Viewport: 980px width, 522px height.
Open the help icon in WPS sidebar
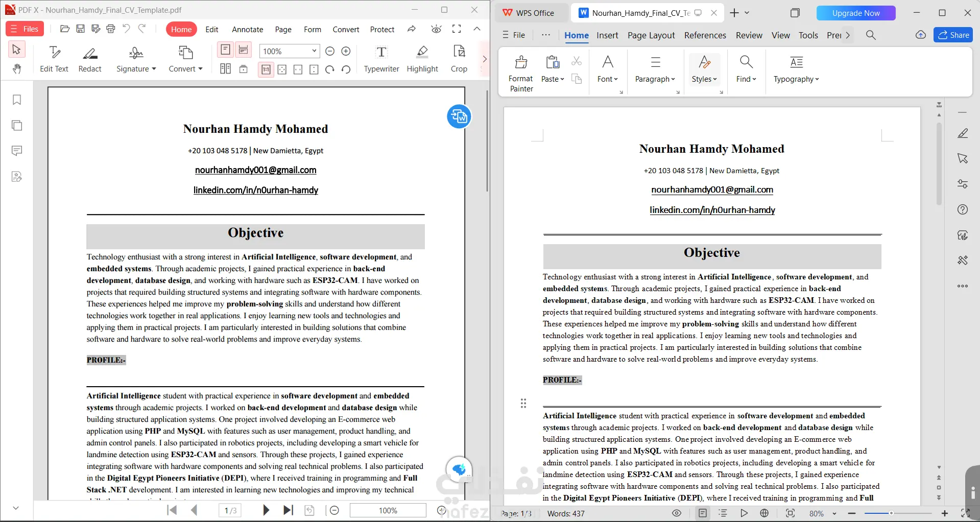click(963, 209)
